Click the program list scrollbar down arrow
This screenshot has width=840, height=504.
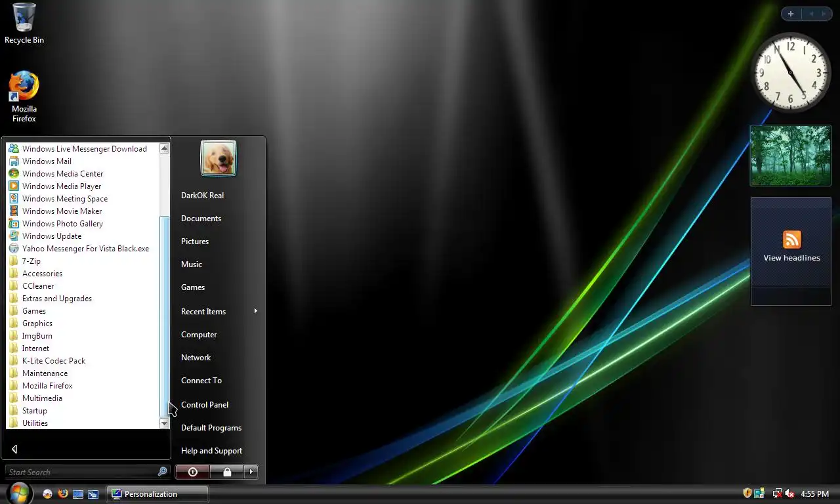pos(164,424)
